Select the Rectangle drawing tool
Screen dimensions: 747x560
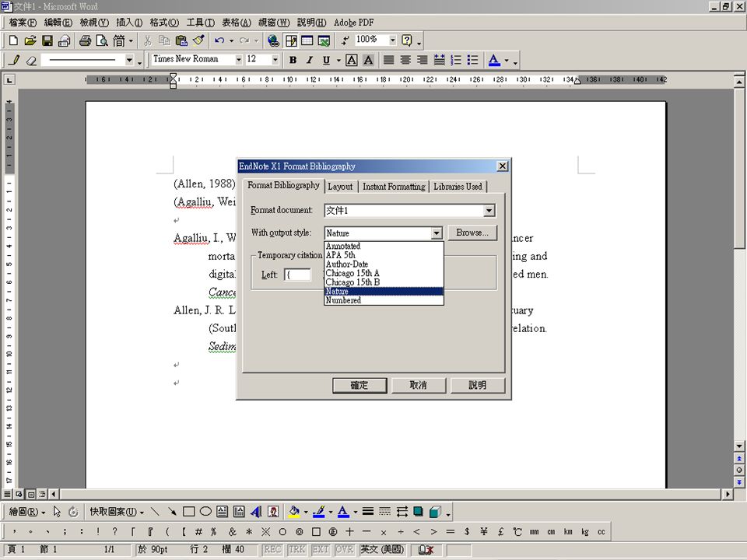coord(188,512)
